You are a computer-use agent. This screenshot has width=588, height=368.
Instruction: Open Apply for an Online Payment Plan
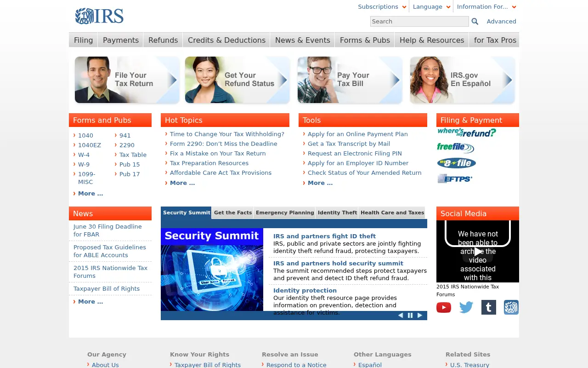point(358,134)
